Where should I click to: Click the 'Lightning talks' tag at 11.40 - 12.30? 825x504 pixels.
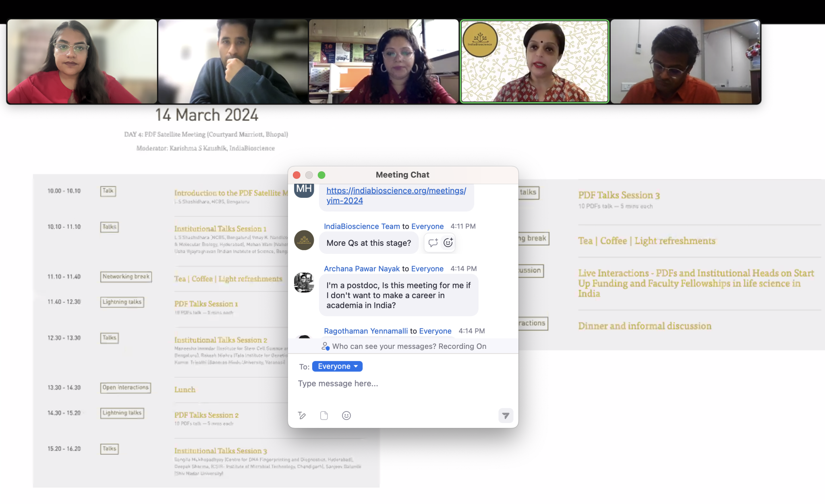pyautogui.click(x=122, y=302)
